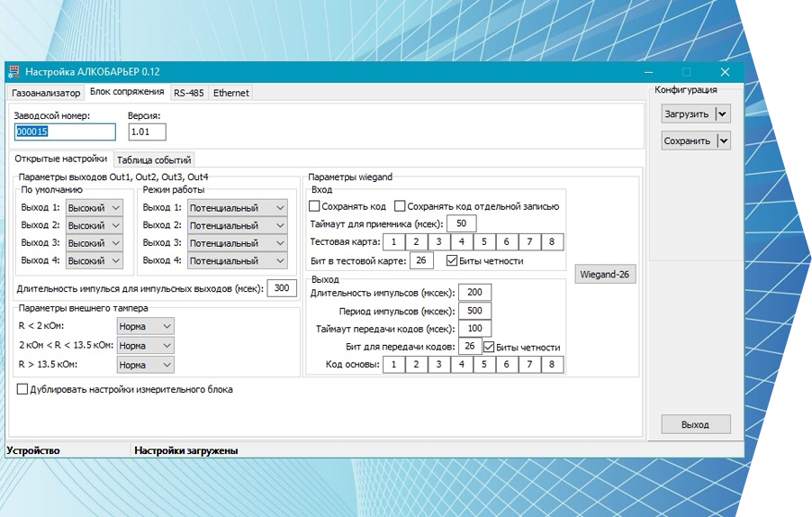Click the Wiegand-26 button
The image size is (812, 517).
(605, 274)
